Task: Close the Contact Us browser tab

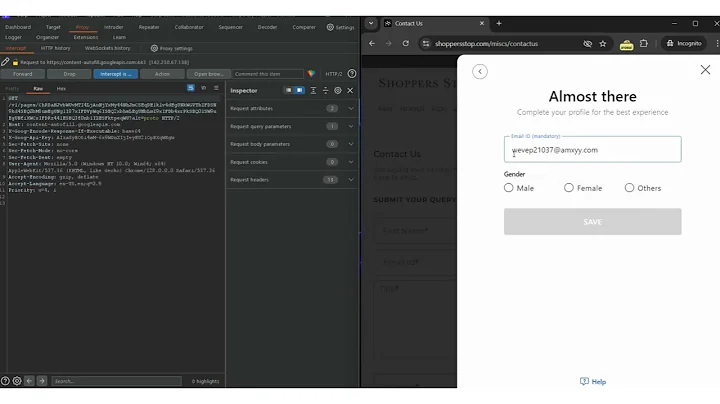Action: point(482,23)
